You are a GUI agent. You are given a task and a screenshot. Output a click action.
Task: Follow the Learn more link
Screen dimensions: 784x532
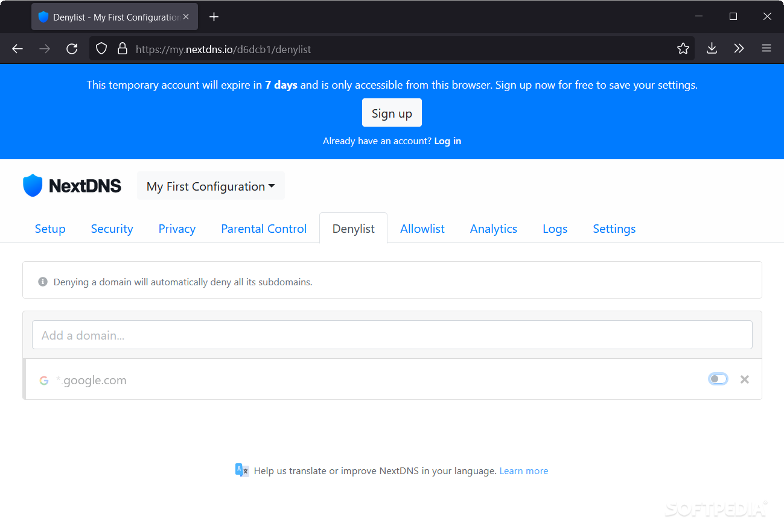524,471
